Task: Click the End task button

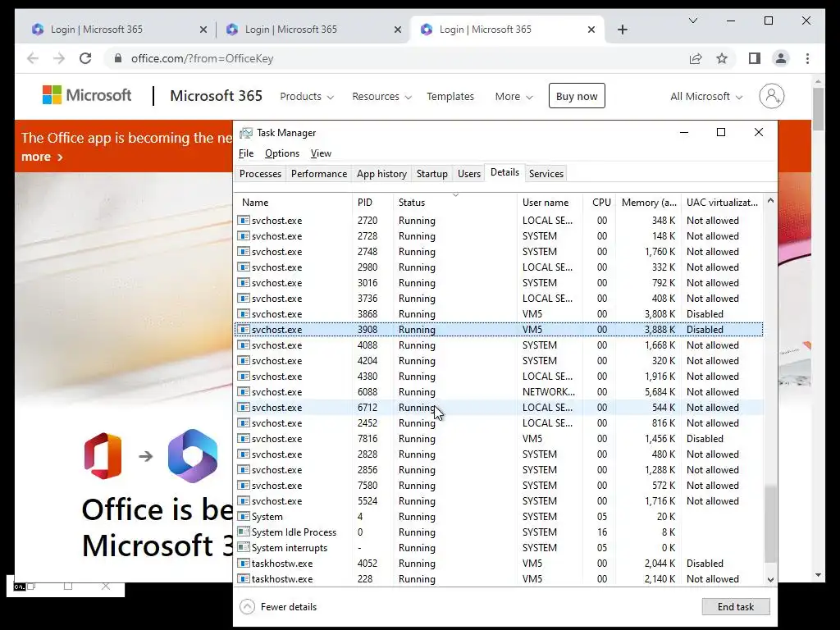Action: tap(736, 606)
